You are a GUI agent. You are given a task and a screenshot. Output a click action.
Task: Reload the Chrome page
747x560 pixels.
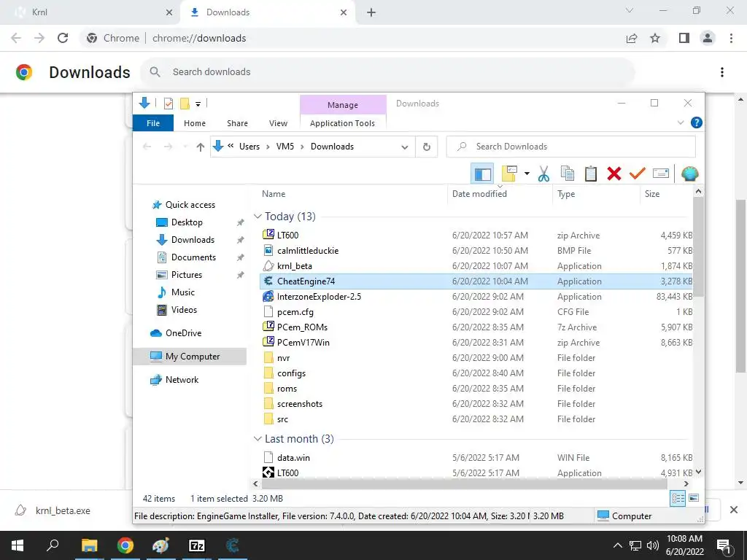63,38
